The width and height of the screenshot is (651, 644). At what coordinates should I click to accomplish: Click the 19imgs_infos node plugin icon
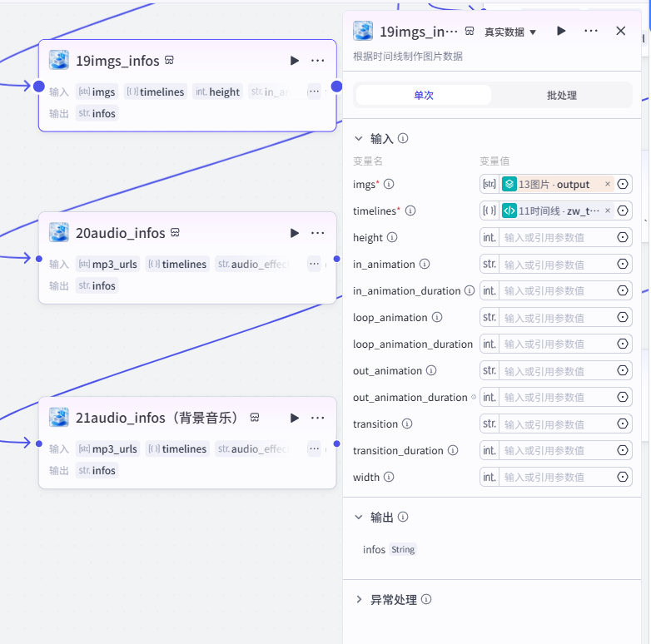(59, 60)
